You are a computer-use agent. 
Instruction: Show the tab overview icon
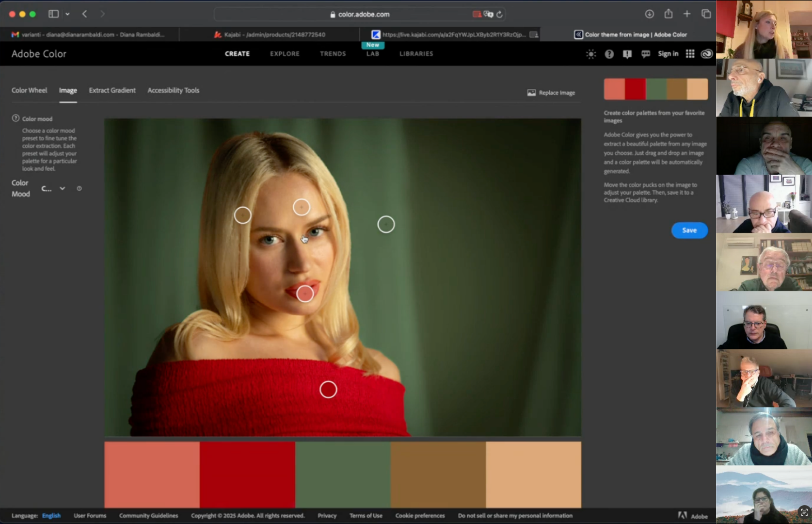(x=706, y=14)
